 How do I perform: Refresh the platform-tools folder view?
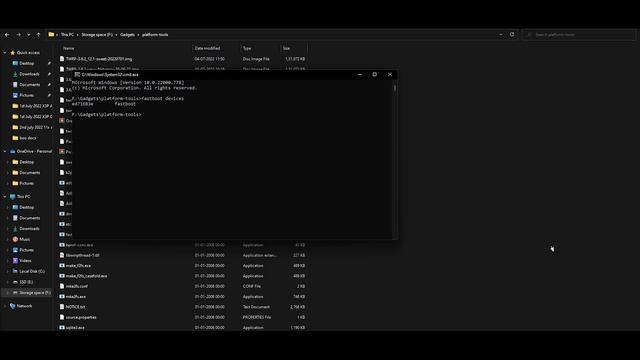point(512,35)
